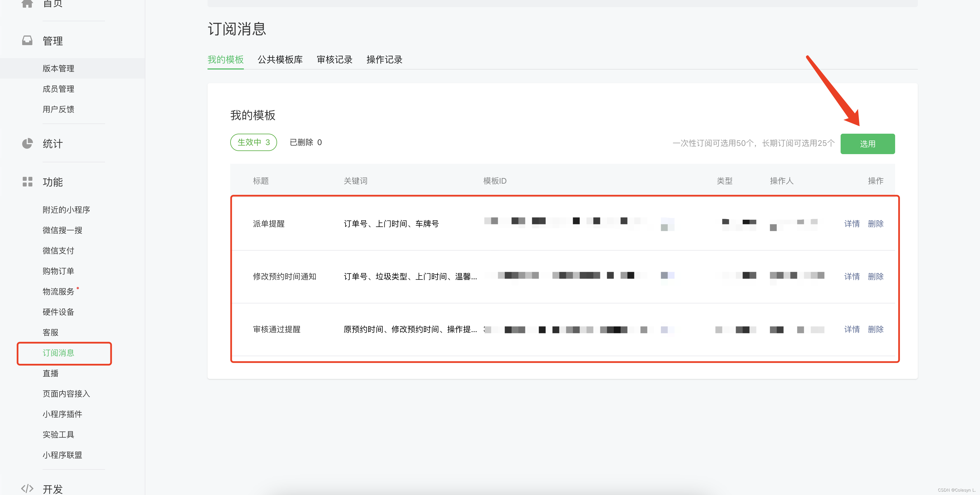Switch to the 公共模板库 tab
Image resolution: width=980 pixels, height=495 pixels.
click(280, 60)
